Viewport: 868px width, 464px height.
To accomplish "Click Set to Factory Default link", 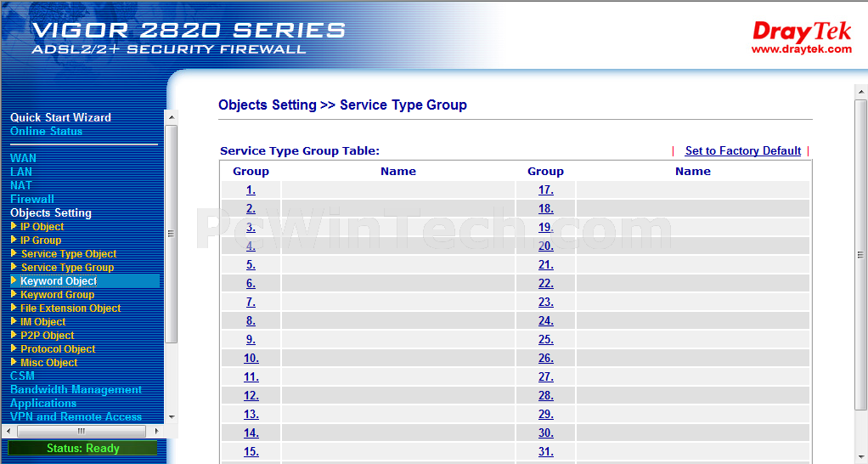I will pyautogui.click(x=743, y=150).
